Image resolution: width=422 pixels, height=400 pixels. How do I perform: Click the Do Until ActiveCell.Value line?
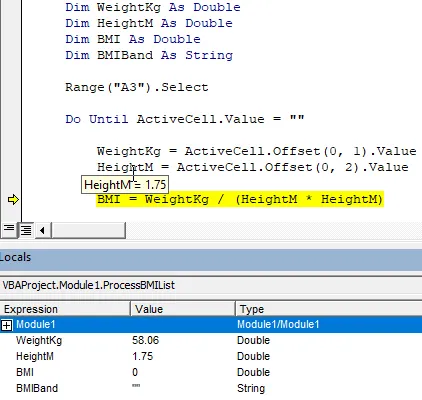pyautogui.click(x=185, y=119)
